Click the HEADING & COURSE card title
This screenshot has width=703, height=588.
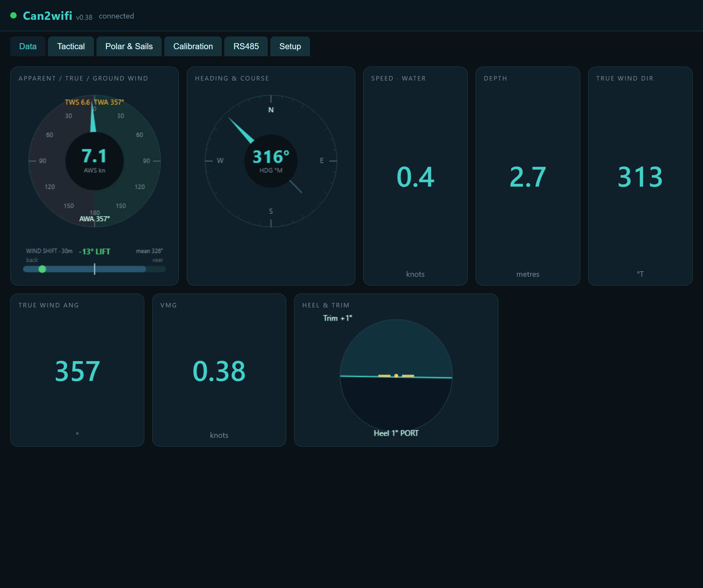pyautogui.click(x=232, y=78)
